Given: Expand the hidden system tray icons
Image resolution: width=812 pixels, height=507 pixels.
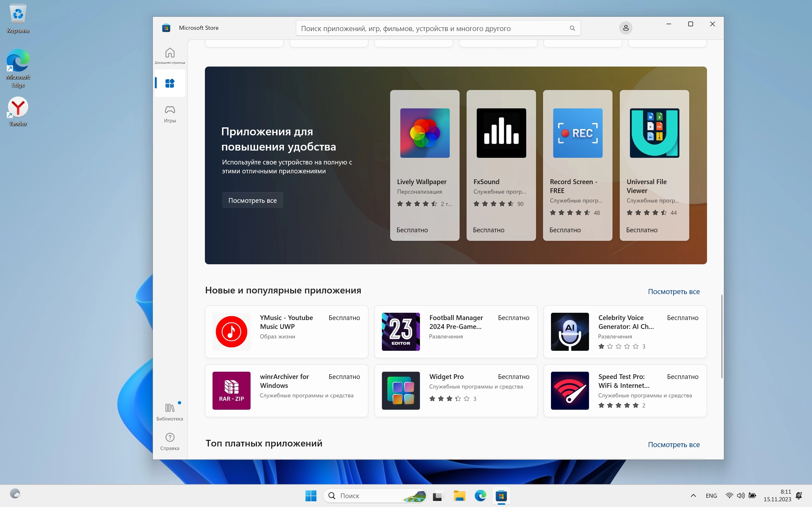Looking at the screenshot, I should pyautogui.click(x=693, y=496).
